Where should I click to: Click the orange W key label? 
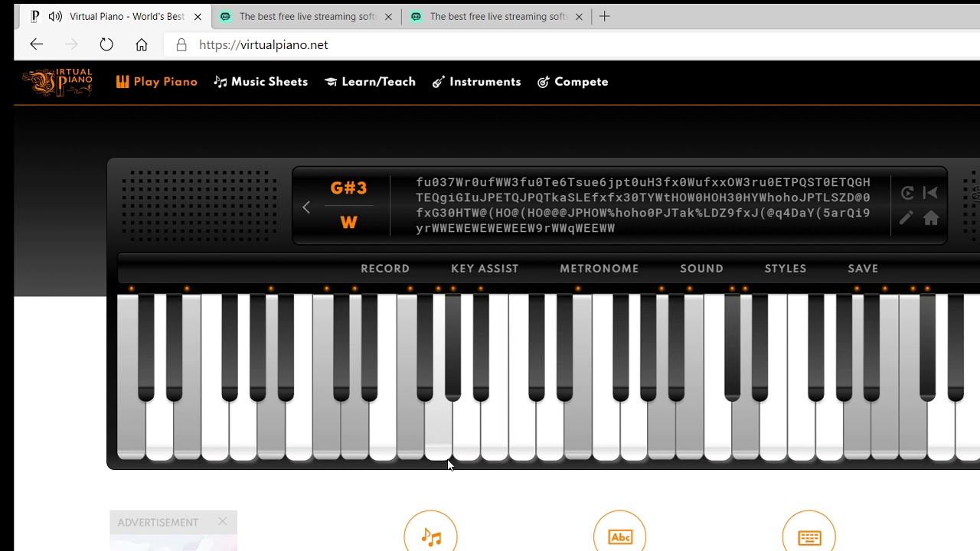(348, 223)
